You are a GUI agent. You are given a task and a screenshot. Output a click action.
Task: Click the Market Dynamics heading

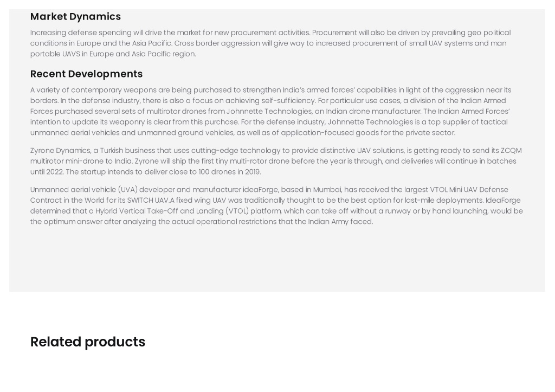(75, 17)
